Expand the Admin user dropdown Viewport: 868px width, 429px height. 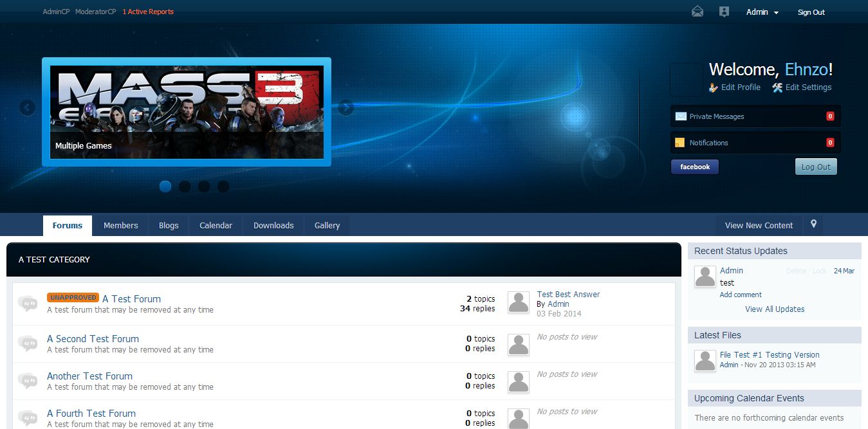(762, 12)
